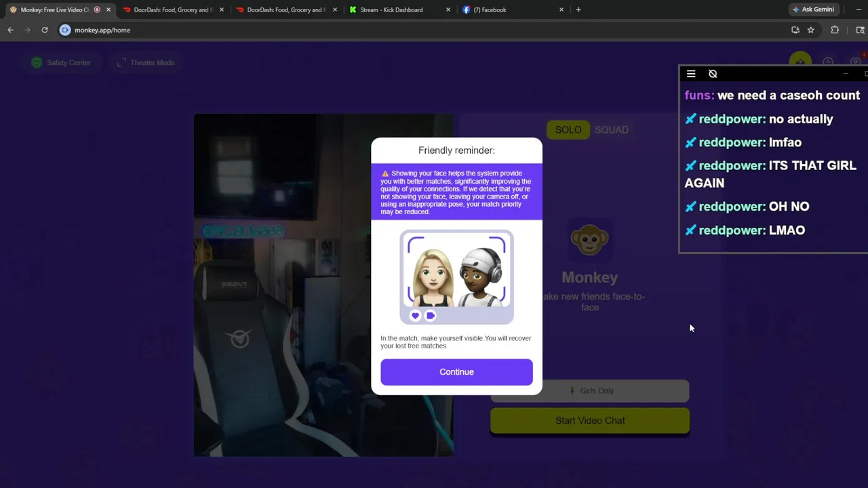Click the avatar illustration in the reminder dialog
Screen dimensions: 868x488
click(456, 277)
